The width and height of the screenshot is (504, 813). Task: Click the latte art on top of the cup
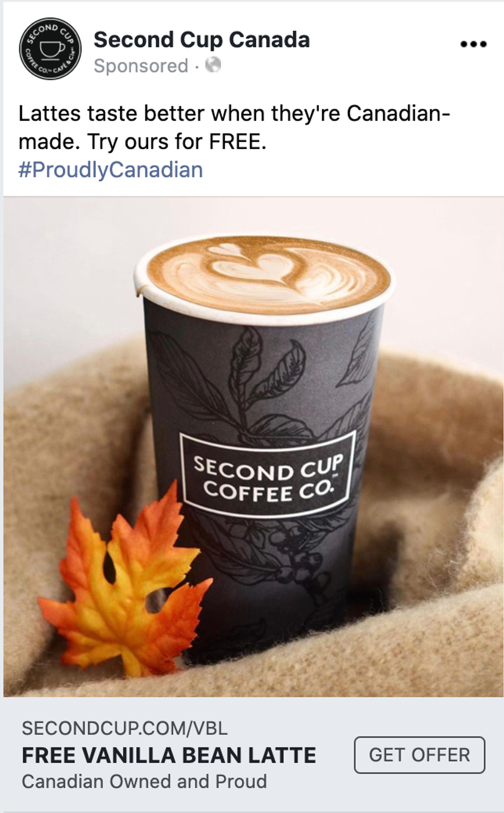click(267, 274)
